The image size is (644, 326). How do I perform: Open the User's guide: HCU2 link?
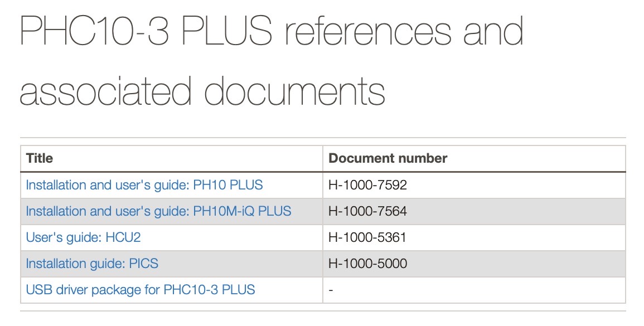[83, 237]
